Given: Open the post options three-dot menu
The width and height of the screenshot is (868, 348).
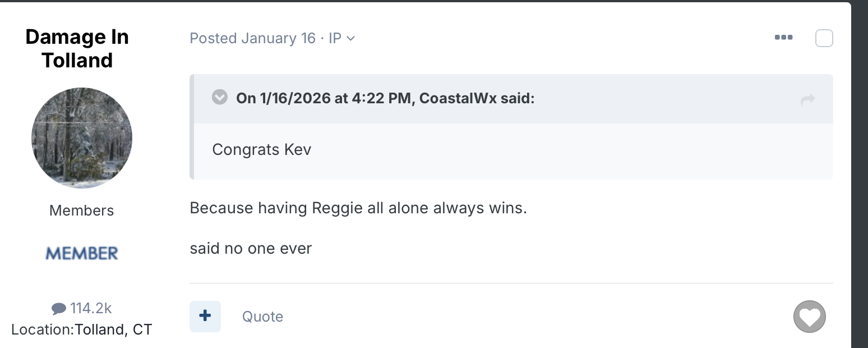Looking at the screenshot, I should [783, 38].
